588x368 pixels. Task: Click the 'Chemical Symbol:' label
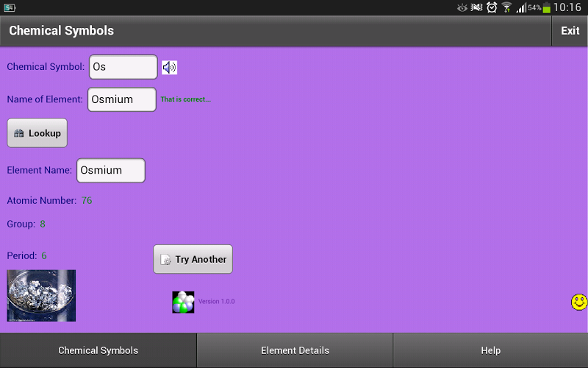point(46,67)
